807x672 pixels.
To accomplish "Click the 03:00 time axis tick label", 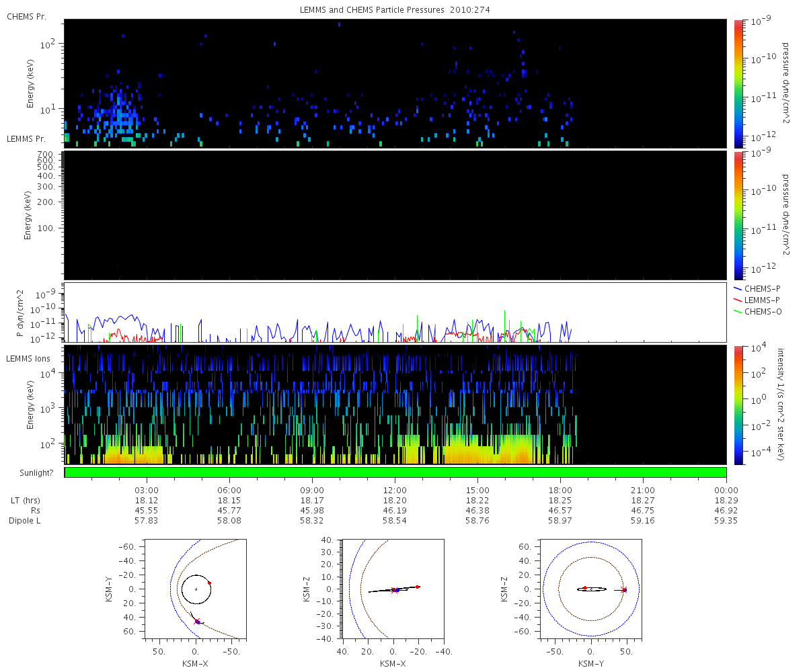I will pos(147,491).
